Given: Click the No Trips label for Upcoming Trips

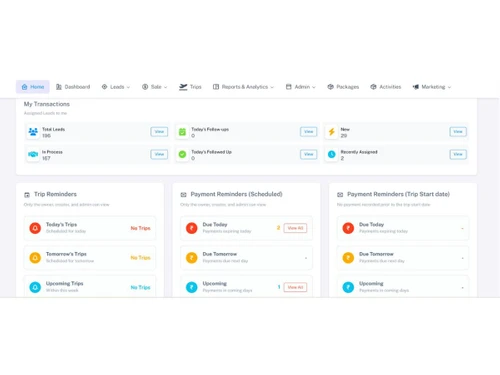Looking at the screenshot, I should (140, 287).
